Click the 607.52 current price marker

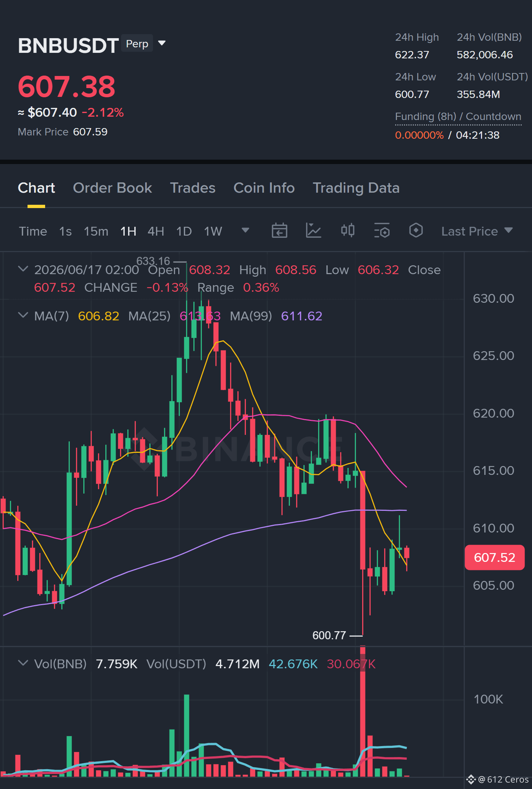(494, 557)
